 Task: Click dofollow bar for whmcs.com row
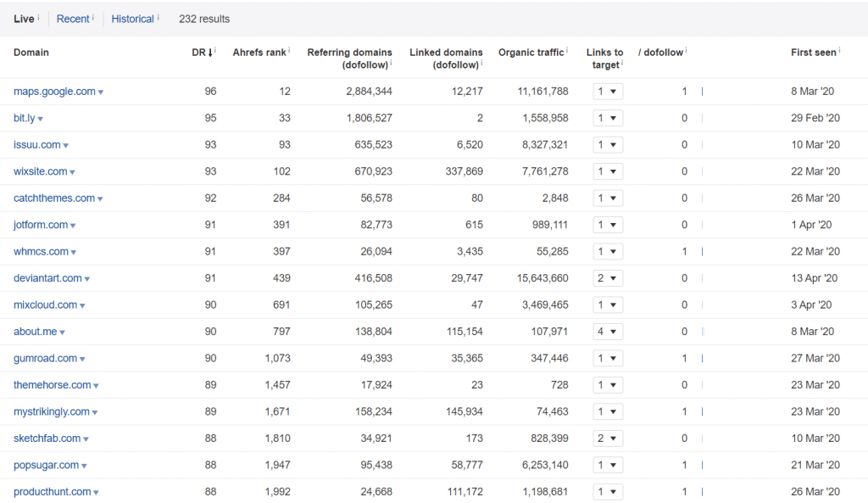coord(702,251)
